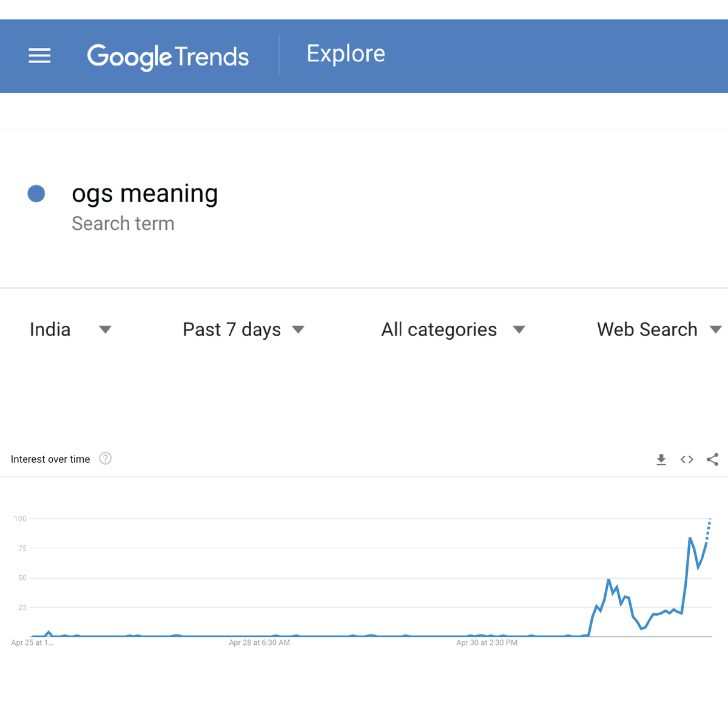Share the Interest over time chart
Screen dimensions: 728x728
tap(712, 459)
